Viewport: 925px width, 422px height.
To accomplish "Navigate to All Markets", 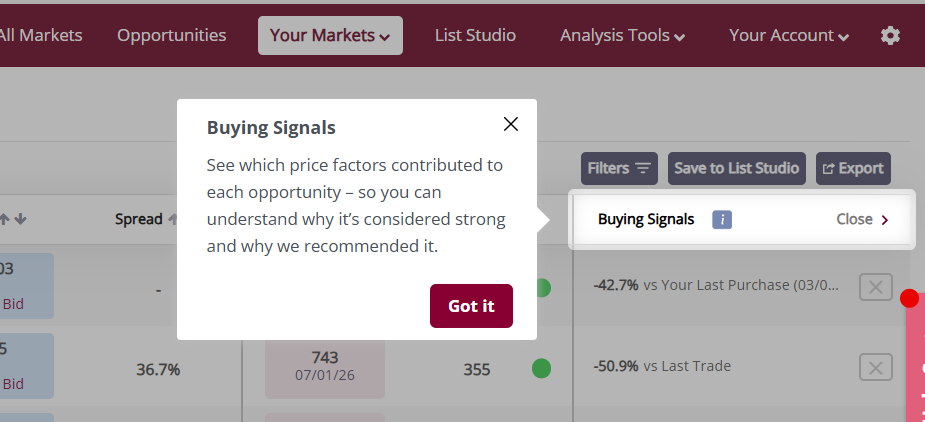I will (40, 35).
